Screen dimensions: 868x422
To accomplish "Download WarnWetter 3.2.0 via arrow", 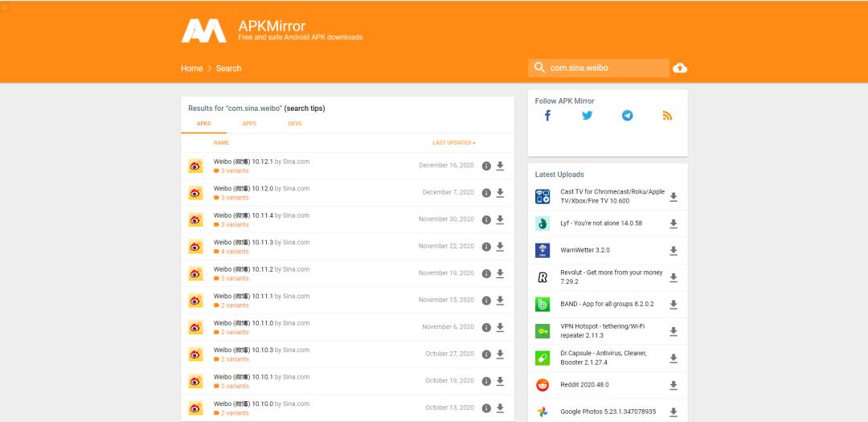I will (x=674, y=251).
